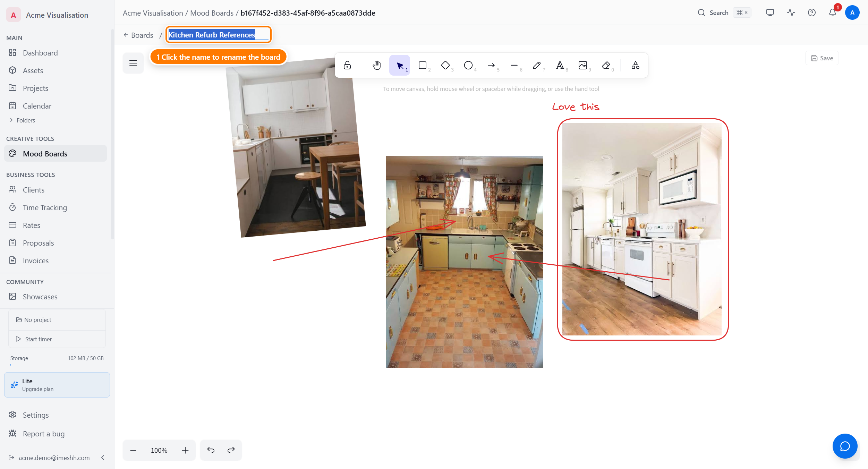Click Mood Boards in the breadcrumb
This screenshot has width=868, height=469.
[212, 13]
